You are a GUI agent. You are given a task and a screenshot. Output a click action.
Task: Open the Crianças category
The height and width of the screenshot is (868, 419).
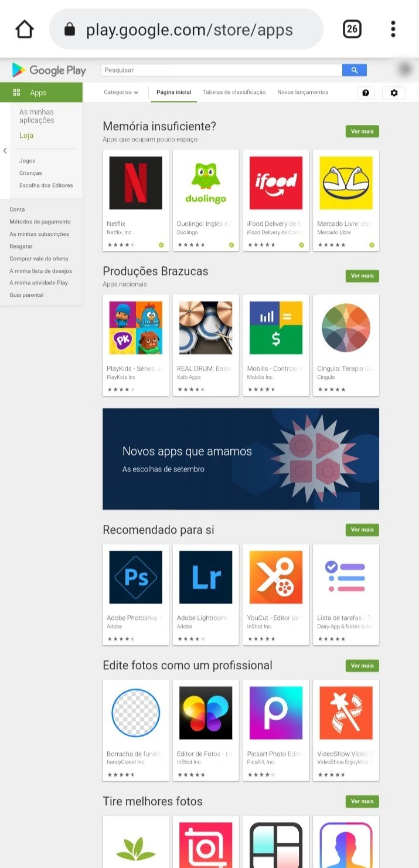point(30,173)
